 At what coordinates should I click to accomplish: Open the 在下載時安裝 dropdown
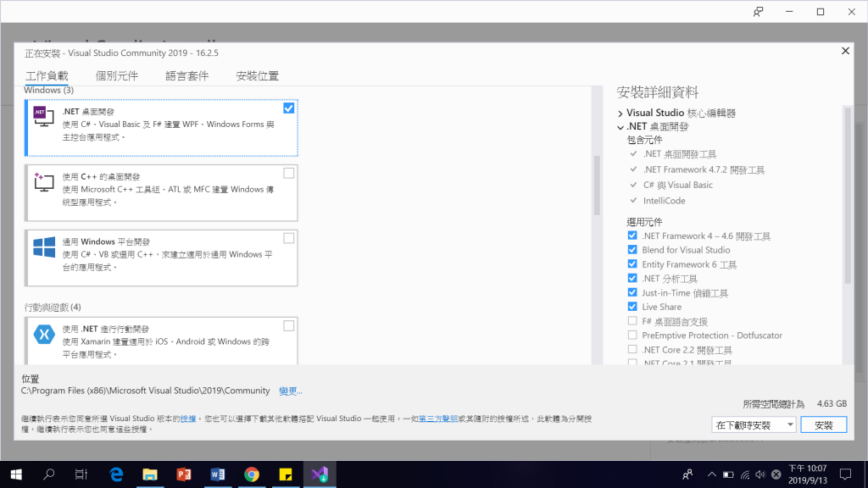[754, 425]
